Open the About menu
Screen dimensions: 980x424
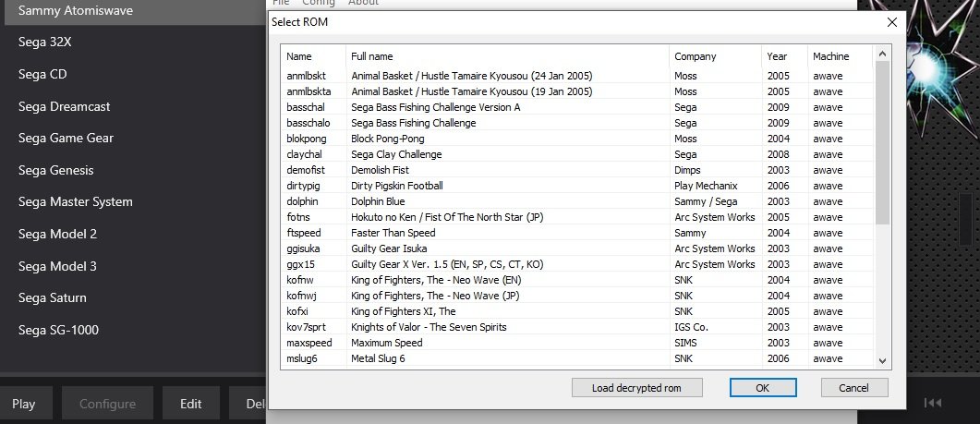363,3
